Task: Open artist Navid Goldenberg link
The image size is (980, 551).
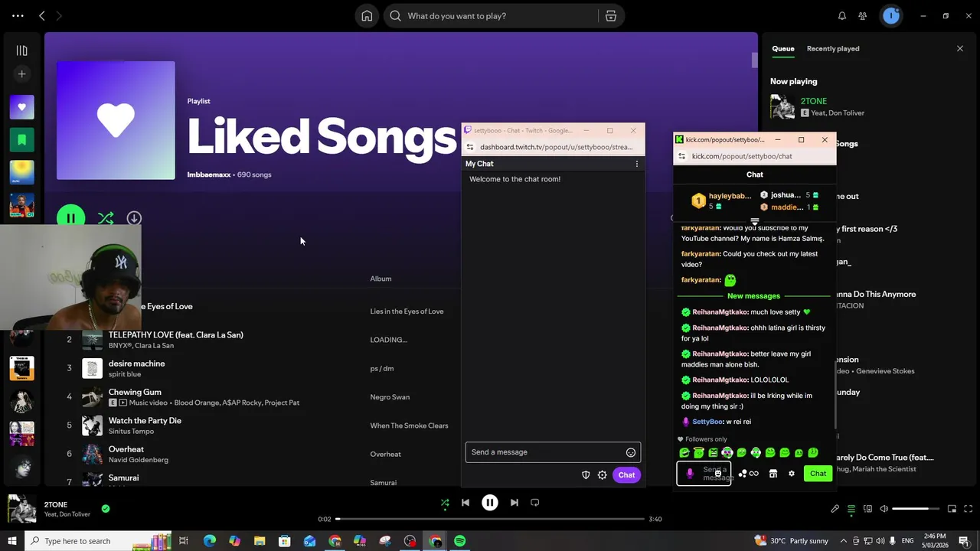Action: 139,460
